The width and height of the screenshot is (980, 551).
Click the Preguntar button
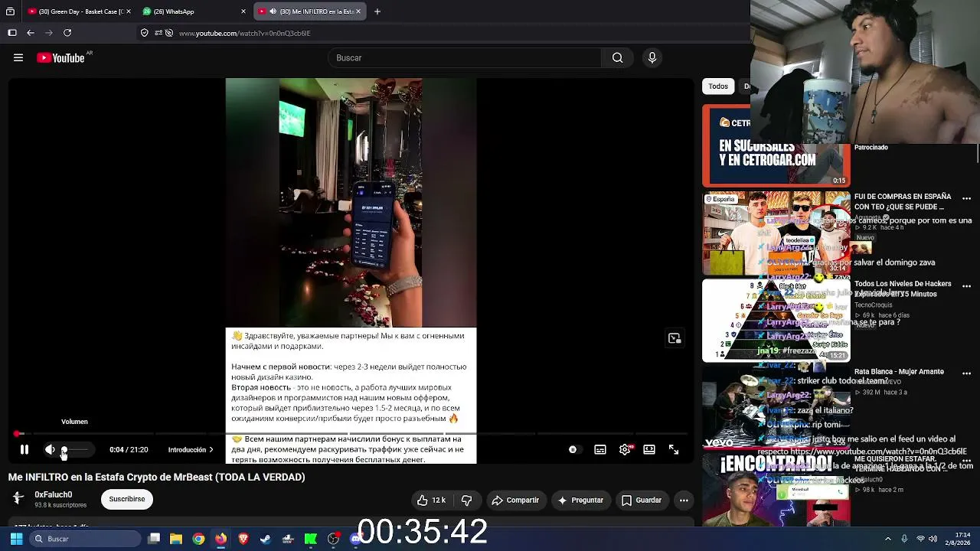tap(580, 500)
